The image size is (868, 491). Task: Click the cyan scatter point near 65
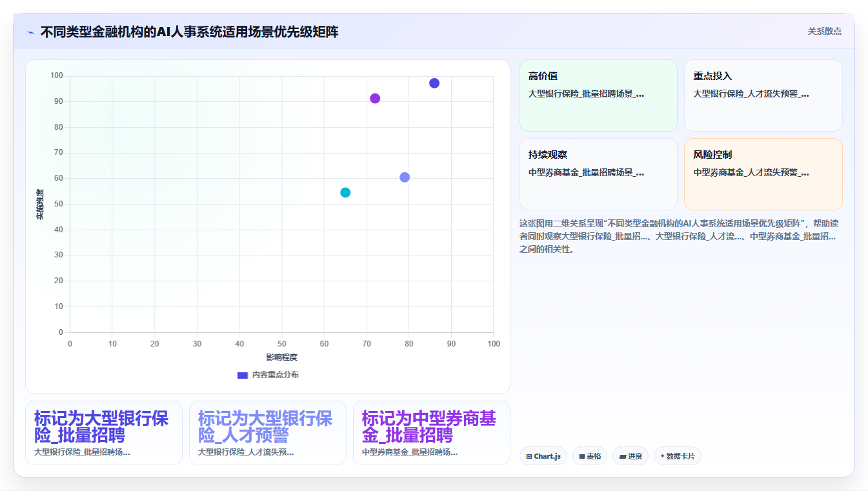tap(345, 193)
